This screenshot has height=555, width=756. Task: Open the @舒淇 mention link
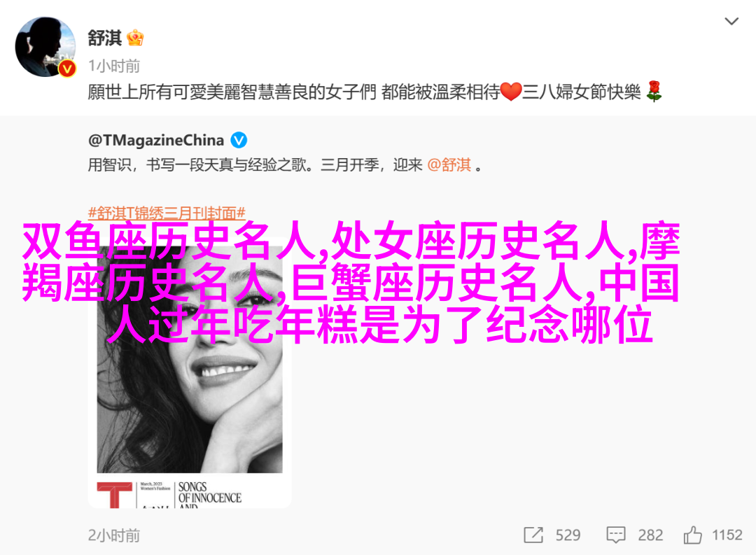[449, 165]
